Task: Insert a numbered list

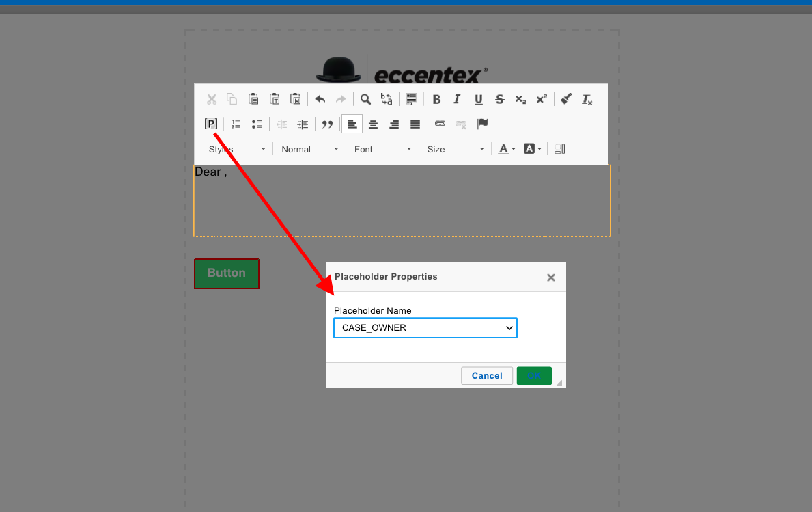Action: pos(236,124)
